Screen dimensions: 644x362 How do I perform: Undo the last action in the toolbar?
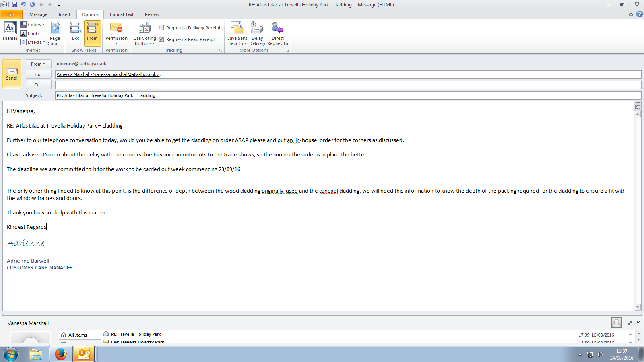click(23, 4)
